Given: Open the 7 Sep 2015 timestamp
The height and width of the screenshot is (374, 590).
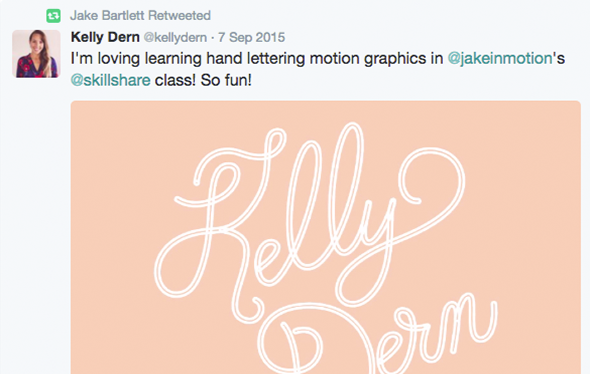Looking at the screenshot, I should coord(252,37).
